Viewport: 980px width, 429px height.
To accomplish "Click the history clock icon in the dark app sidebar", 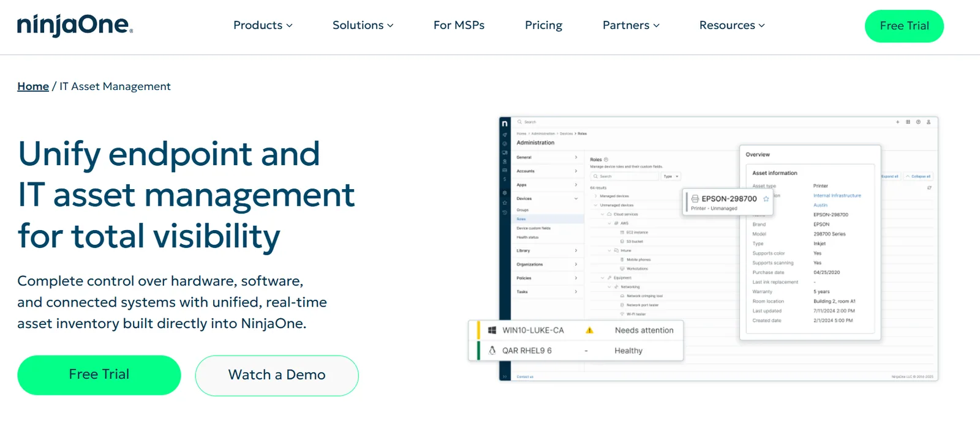I will [x=505, y=212].
